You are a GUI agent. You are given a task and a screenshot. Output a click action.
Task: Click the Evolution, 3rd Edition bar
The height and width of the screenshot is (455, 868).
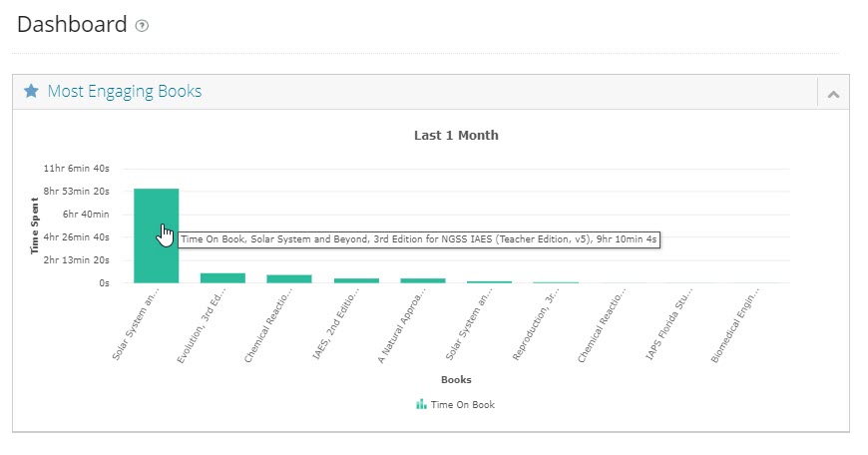(222, 277)
